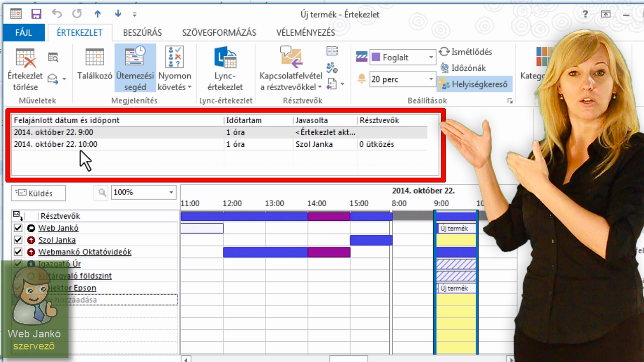Uncheck the Web Jankó attendee checkbox
The width and height of the screenshot is (644, 362).
(18, 228)
